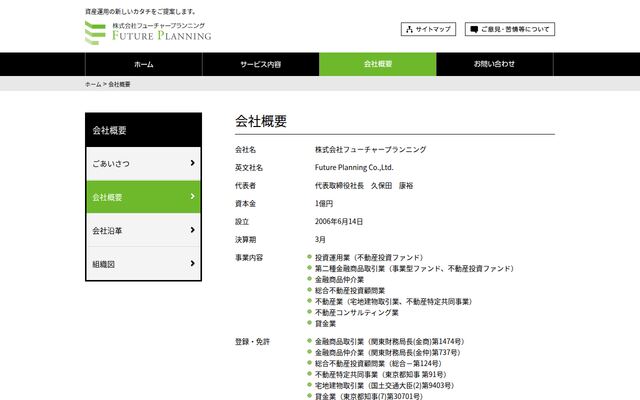Click 金融商品仲介業 under 事業内容

pos(339,280)
